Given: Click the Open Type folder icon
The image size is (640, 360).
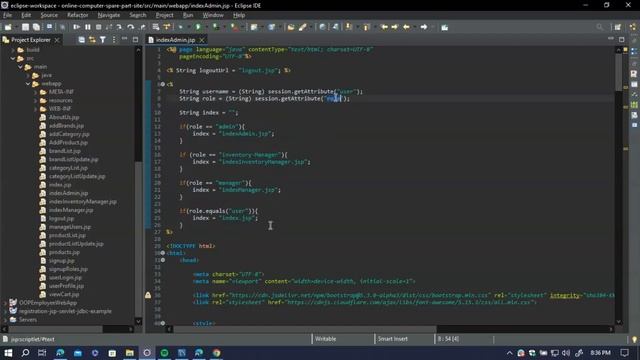Looking at the screenshot, I should click(x=291, y=27).
